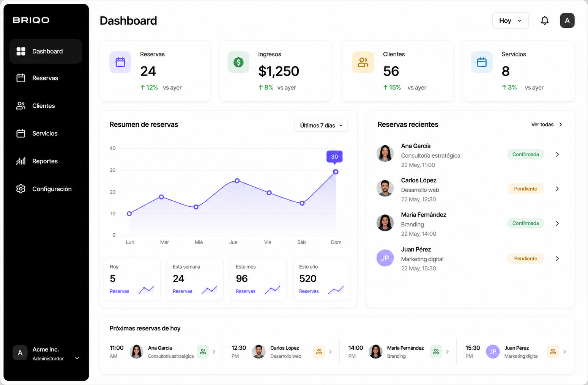The width and height of the screenshot is (588, 385).
Task: Click the Reservas link under Este mes 96
Action: (x=246, y=291)
